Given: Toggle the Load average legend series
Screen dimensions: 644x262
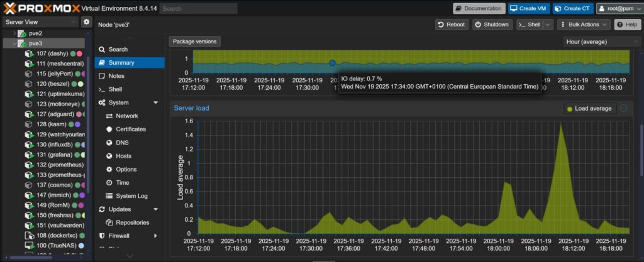Looking at the screenshot, I should pos(589,108).
